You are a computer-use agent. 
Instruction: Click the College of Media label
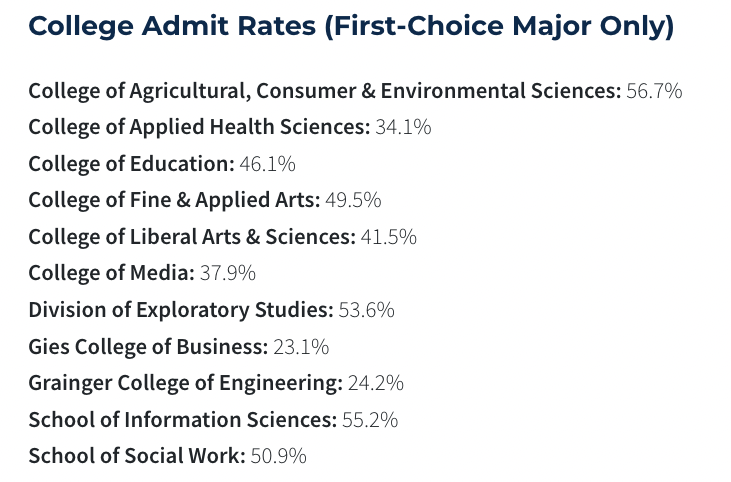click(111, 273)
